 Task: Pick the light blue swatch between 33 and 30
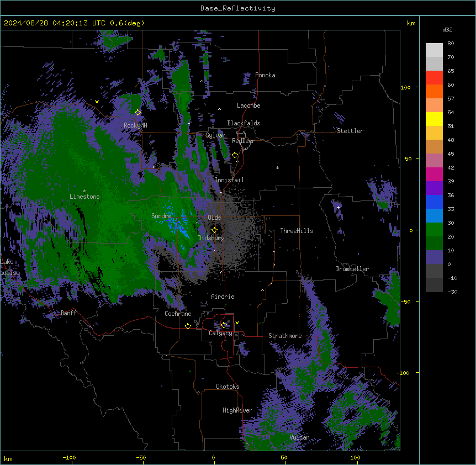(x=434, y=216)
